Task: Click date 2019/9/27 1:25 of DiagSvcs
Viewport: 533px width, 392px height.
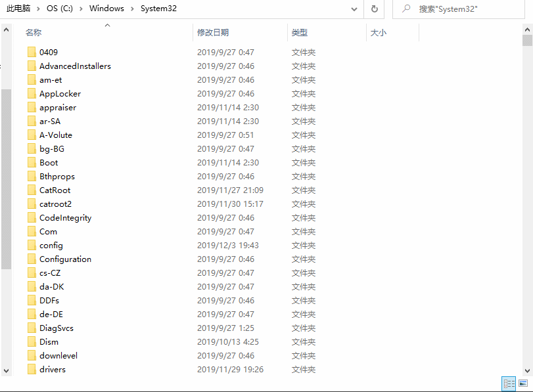Action: [225, 328]
